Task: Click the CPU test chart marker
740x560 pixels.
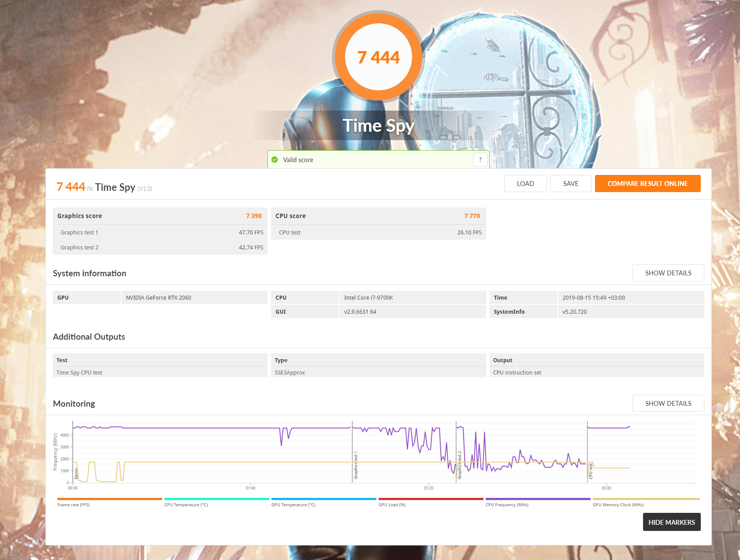Action: click(591, 471)
